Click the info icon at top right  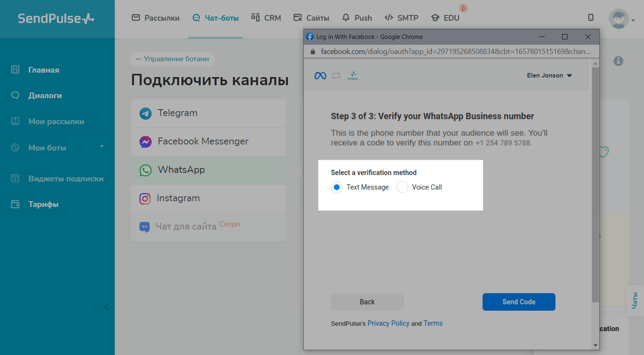618,61
